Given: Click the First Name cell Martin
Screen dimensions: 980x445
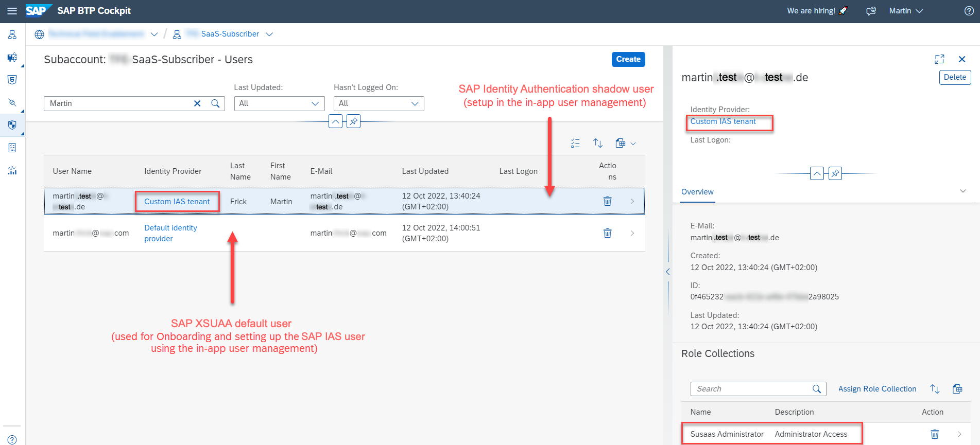Looking at the screenshot, I should [281, 202].
